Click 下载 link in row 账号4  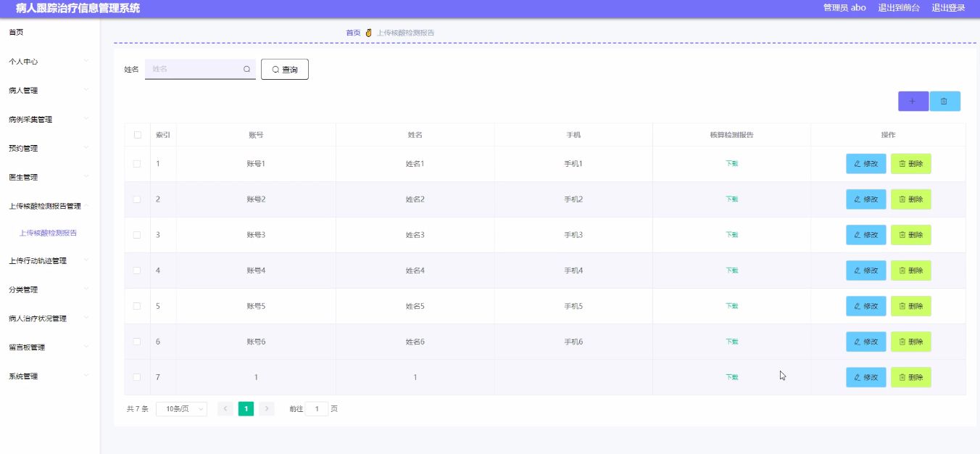tap(732, 271)
